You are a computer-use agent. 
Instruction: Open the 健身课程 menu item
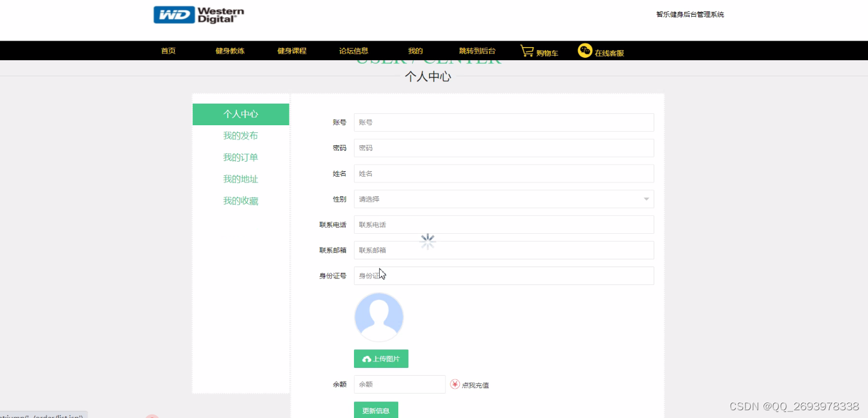[292, 51]
